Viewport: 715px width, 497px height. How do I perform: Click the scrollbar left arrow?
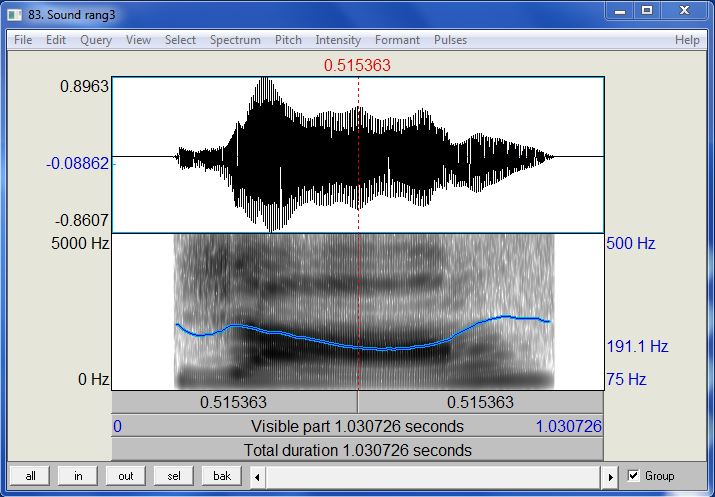tap(257, 477)
